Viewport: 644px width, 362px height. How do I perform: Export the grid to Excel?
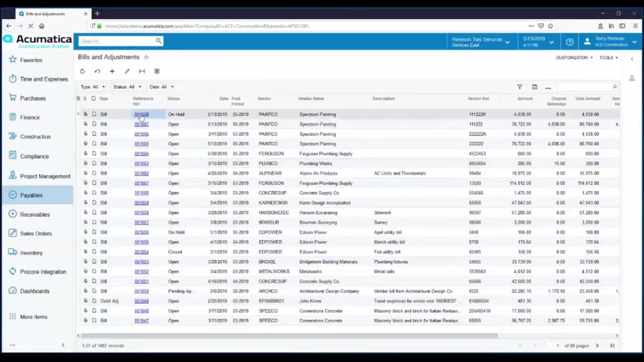tap(157, 71)
